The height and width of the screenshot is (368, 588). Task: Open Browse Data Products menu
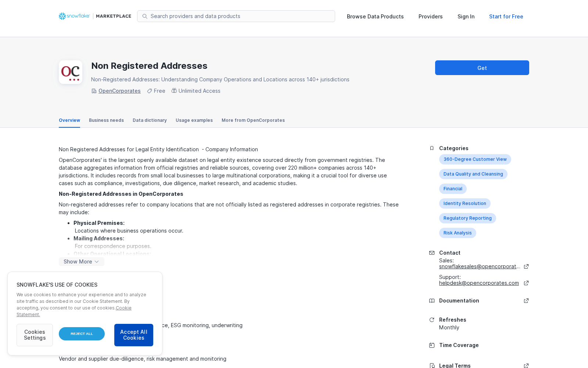pyautogui.click(x=375, y=17)
